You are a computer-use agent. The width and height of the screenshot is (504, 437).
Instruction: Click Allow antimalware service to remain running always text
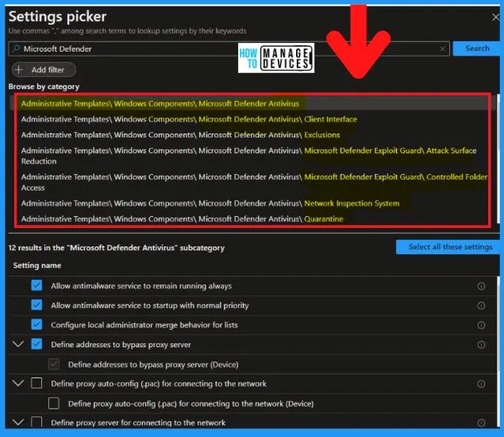click(141, 286)
